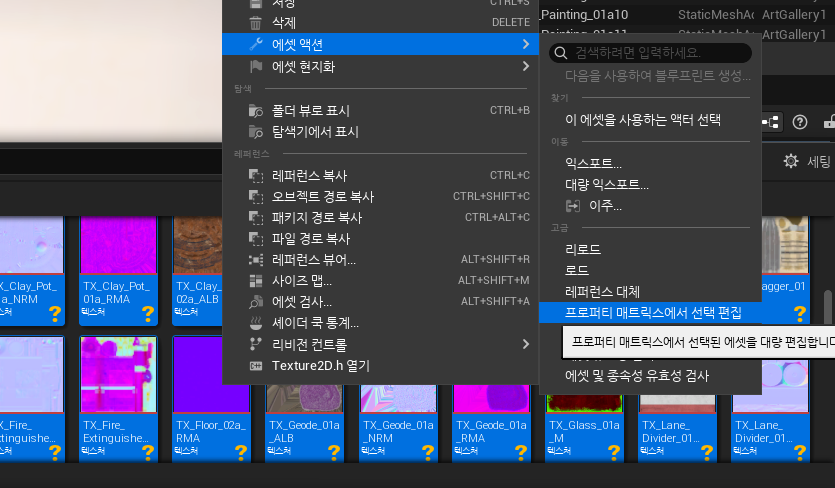Choose 익스포트... in the submenu
835x488 pixels.
pyautogui.click(x=650, y=164)
